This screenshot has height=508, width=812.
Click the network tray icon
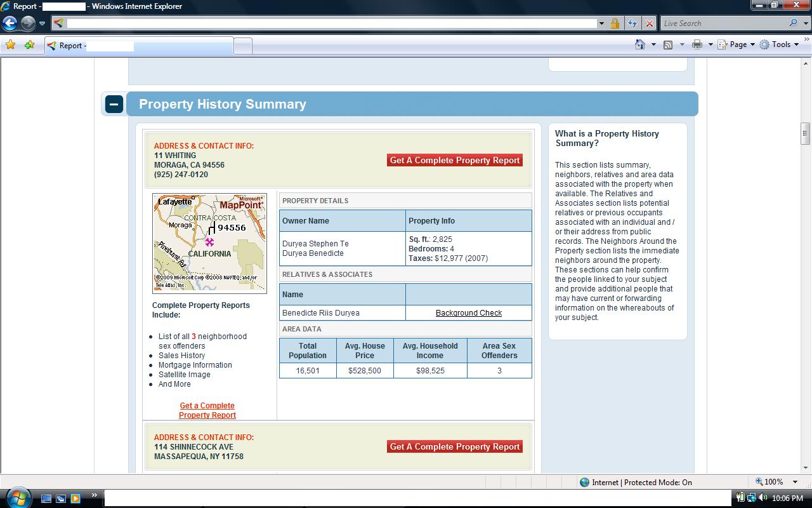coord(751,498)
